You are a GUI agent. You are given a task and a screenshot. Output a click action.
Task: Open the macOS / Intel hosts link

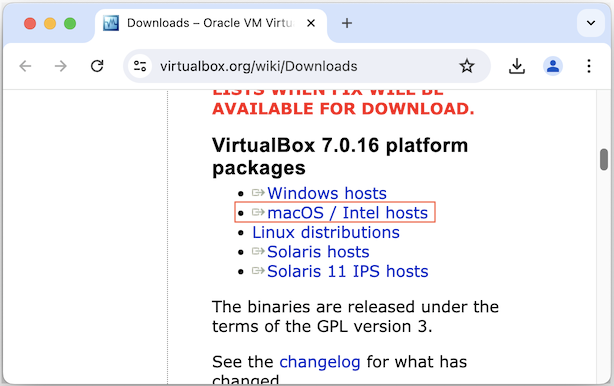(x=347, y=213)
